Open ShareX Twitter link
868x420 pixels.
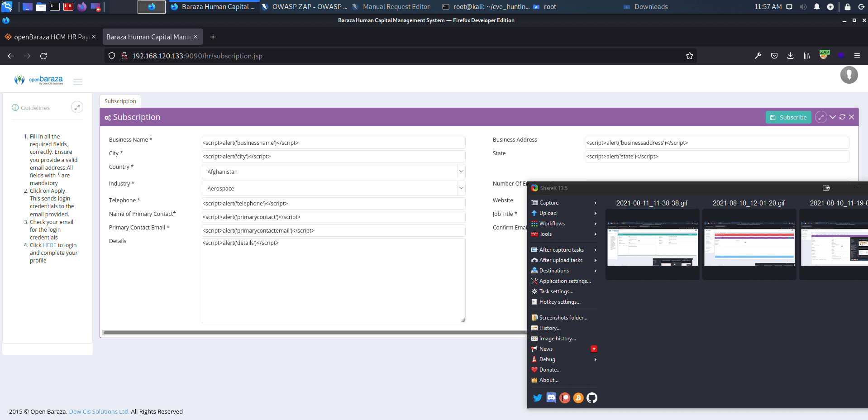click(x=537, y=398)
